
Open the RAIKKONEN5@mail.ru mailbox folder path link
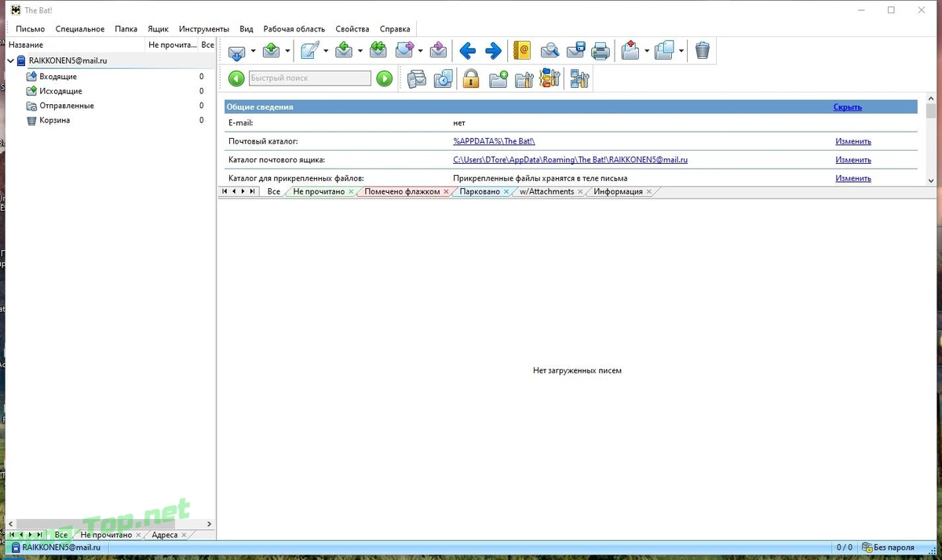tap(570, 160)
